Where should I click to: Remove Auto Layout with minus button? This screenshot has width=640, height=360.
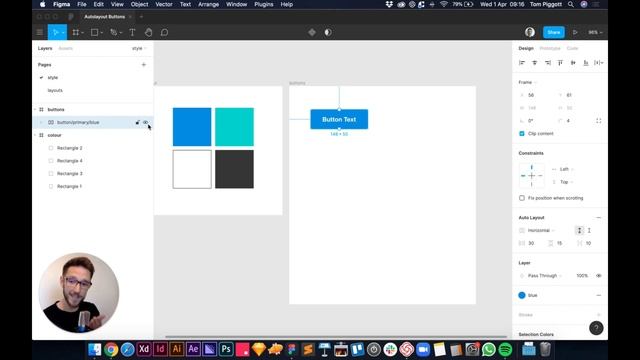[599, 218]
